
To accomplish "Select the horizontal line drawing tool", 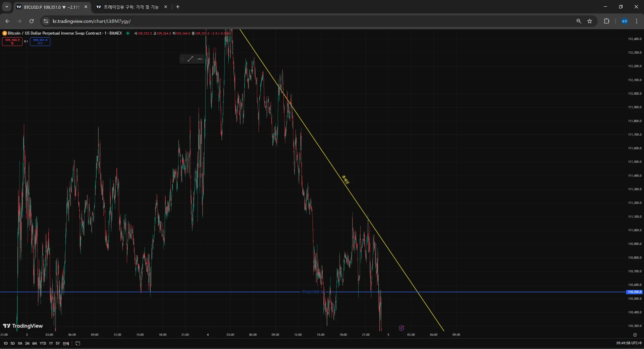I will (200, 59).
